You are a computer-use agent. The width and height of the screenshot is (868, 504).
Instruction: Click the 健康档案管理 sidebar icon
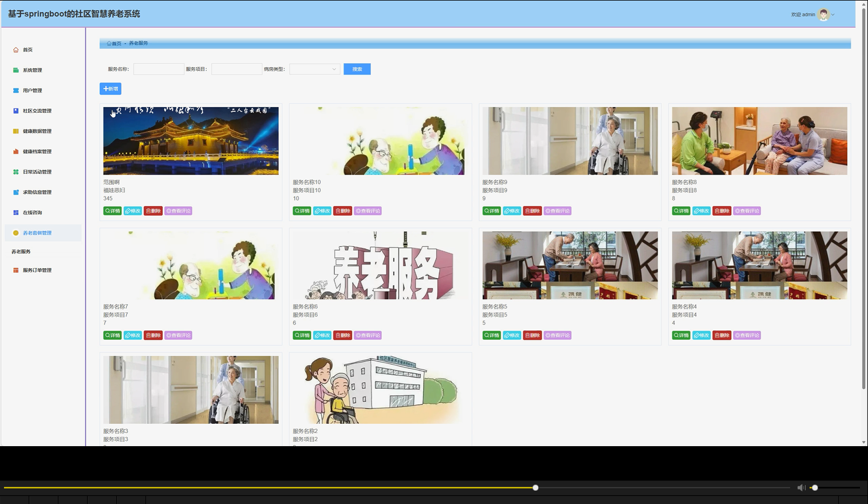[16, 152]
